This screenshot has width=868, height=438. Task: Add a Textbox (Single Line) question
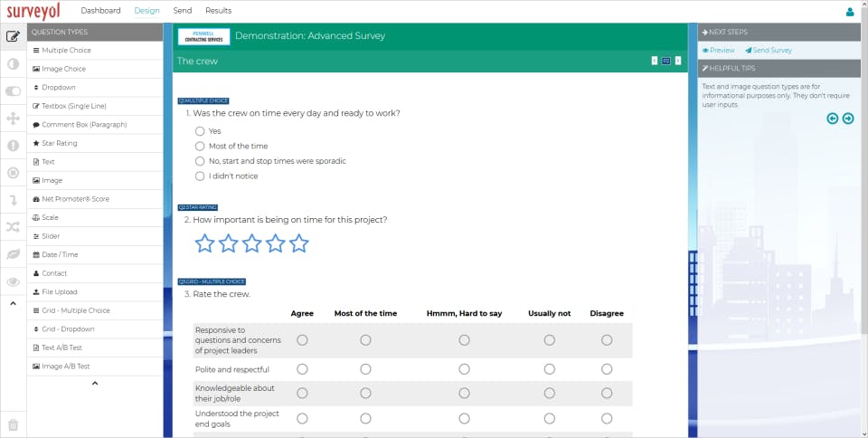pos(95,106)
